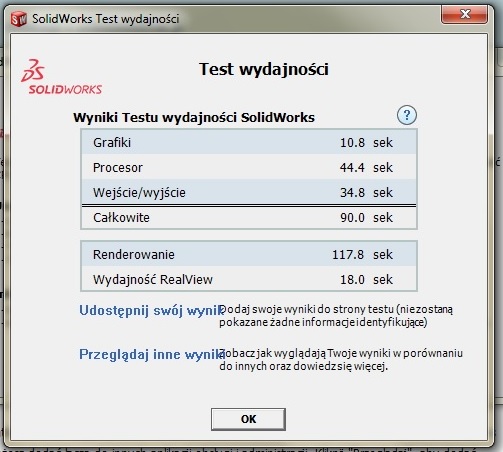Click the SolidWorks title bar icon

(x=18, y=19)
